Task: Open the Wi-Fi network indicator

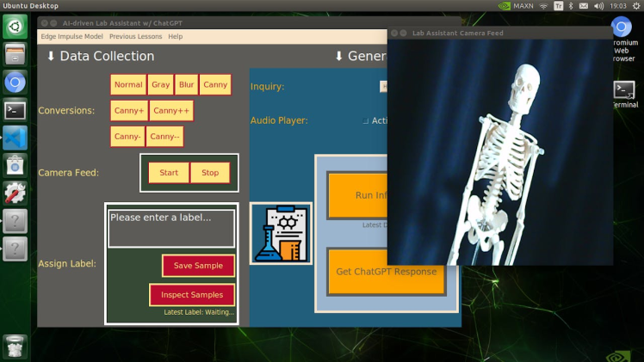Action: (x=544, y=6)
